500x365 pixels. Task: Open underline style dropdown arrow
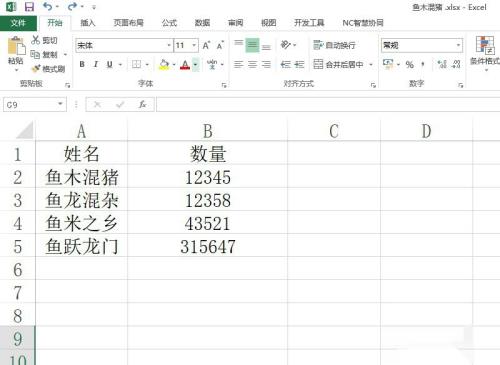pos(120,64)
